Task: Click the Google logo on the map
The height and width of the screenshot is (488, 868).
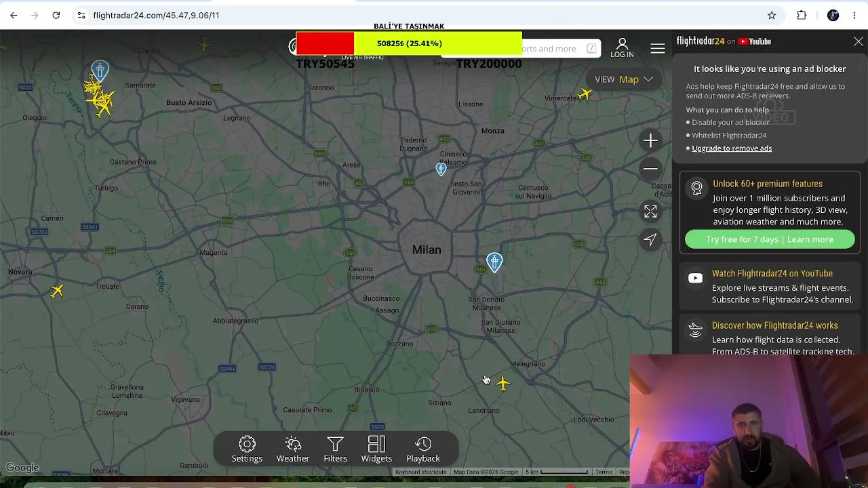Action: (22, 468)
